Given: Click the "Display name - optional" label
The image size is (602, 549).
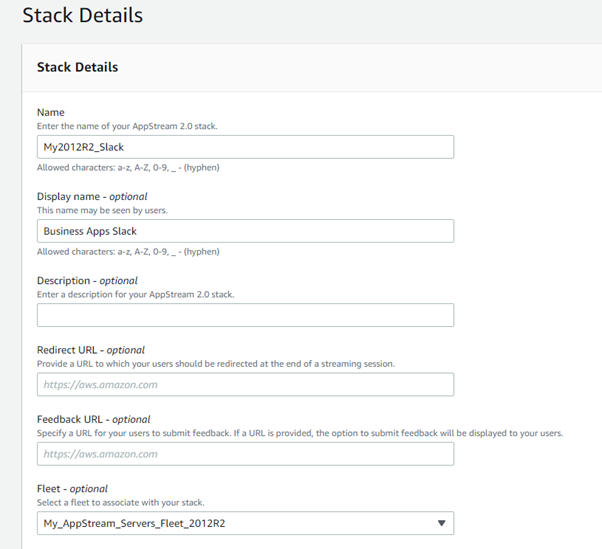Looking at the screenshot, I should coord(92,197).
